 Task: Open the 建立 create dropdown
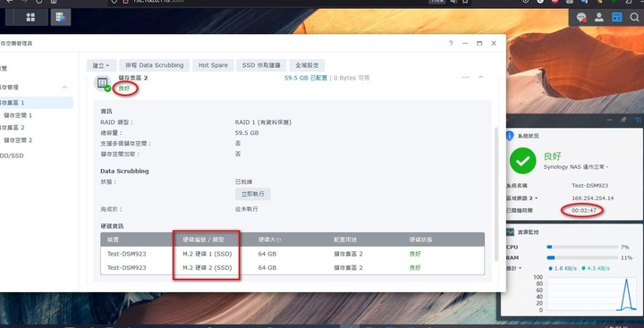pos(101,65)
